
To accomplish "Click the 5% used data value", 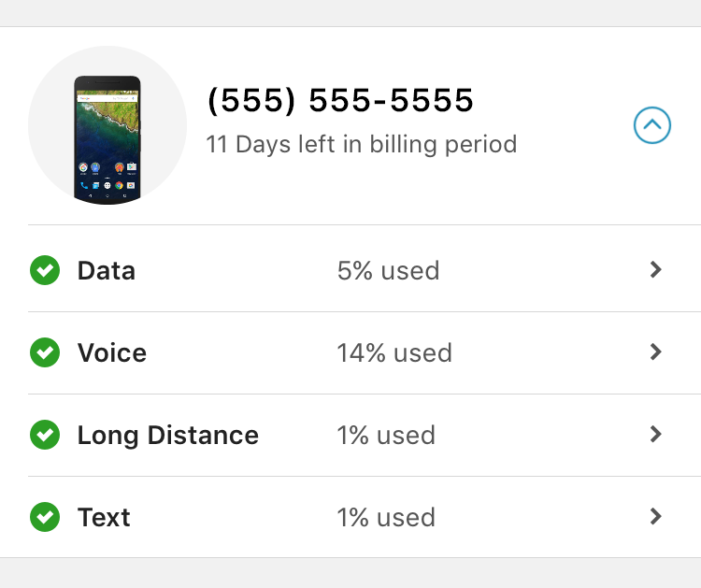I will pos(389,270).
